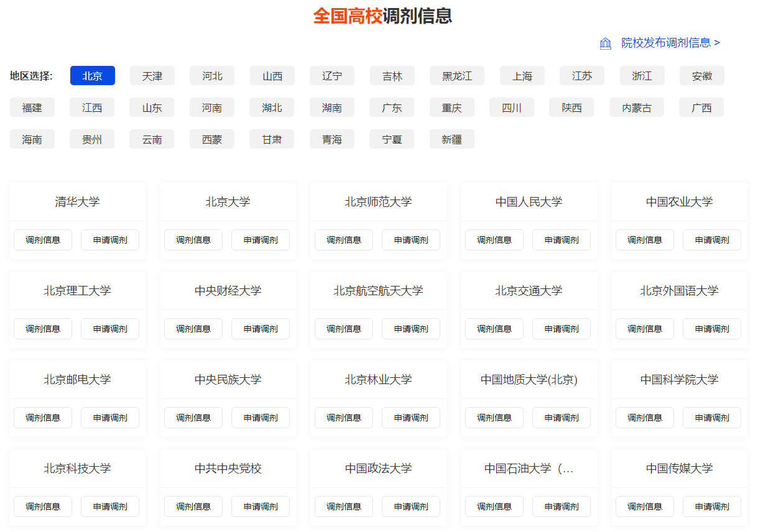The image size is (763, 532).
Task: Click 申请调剂 under 北京外国语大学
Action: click(712, 329)
